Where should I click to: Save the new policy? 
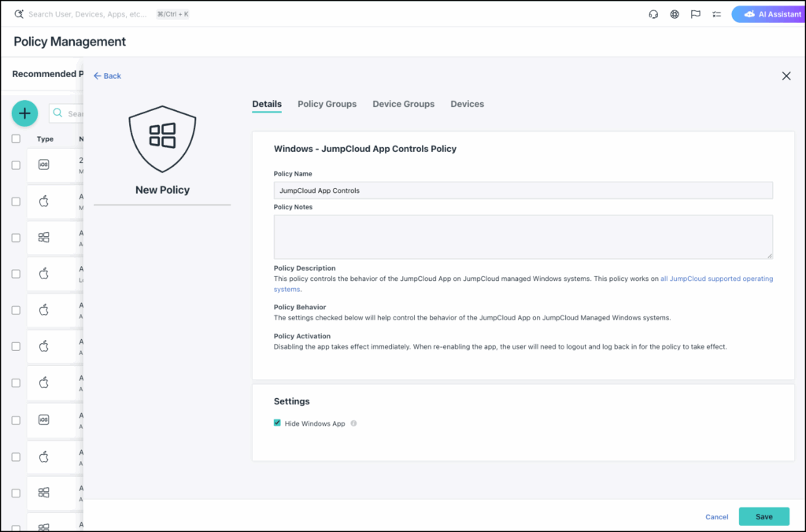pyautogui.click(x=763, y=516)
